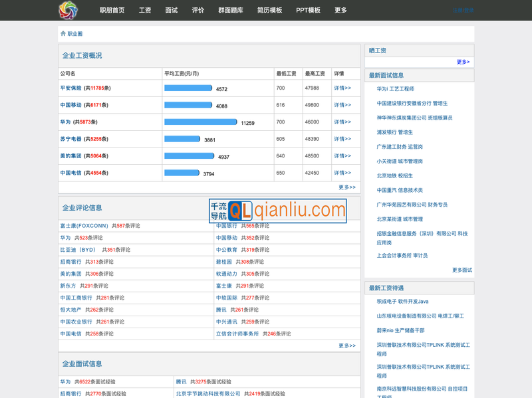This screenshot has height=398, width=532.
Task: Click 更多面试 under latest interviews
Action: [462, 270]
